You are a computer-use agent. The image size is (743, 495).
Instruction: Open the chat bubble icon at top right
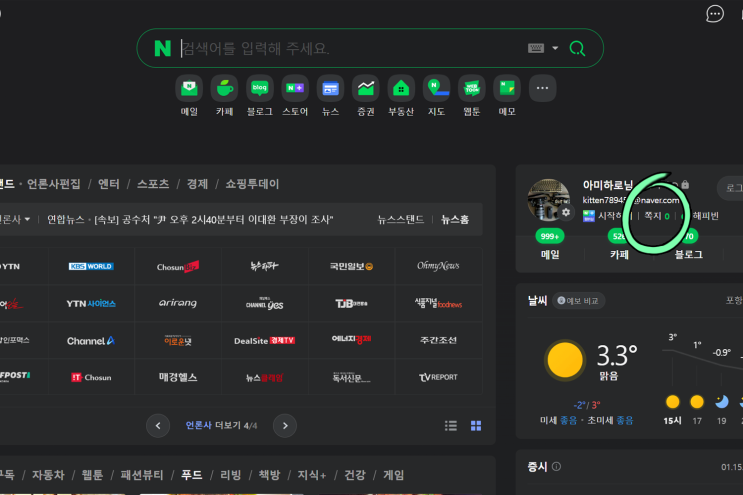click(715, 14)
